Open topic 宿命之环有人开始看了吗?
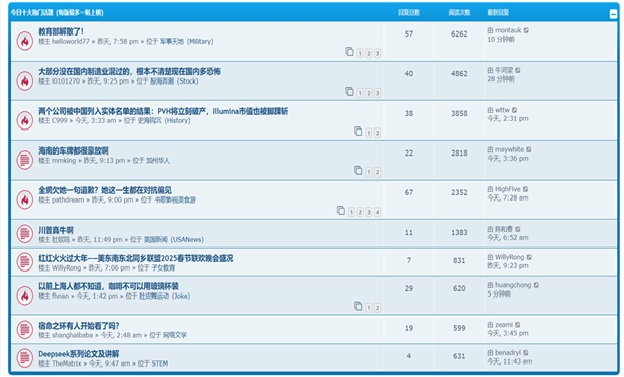The image size is (624, 377). pos(79,326)
